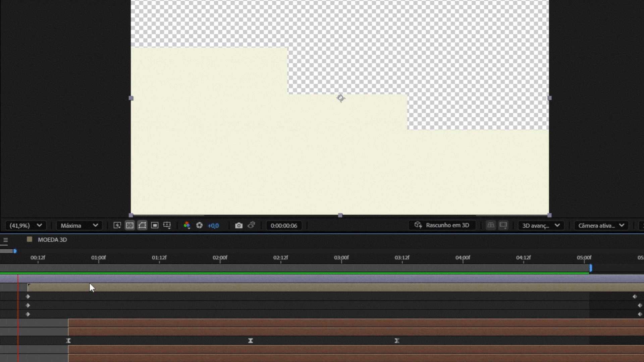Click time navigator blue start handle
Viewport: 644px width, 362px height.
click(x=15, y=251)
